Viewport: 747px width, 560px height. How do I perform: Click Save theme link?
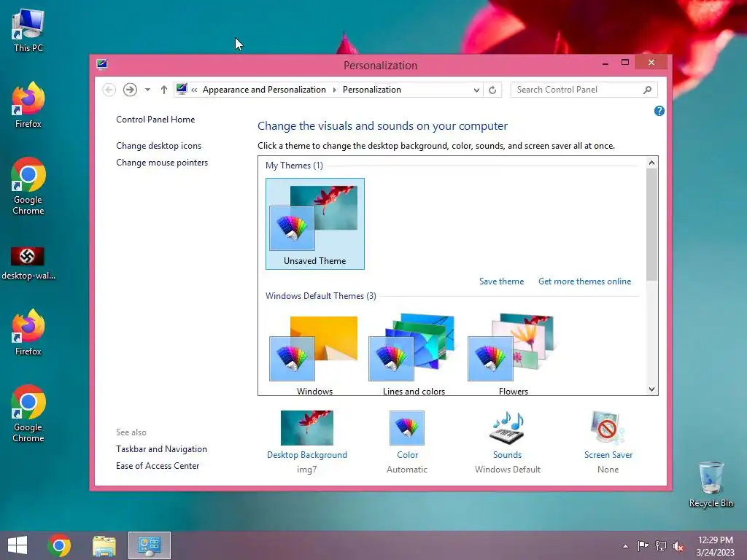tap(502, 281)
